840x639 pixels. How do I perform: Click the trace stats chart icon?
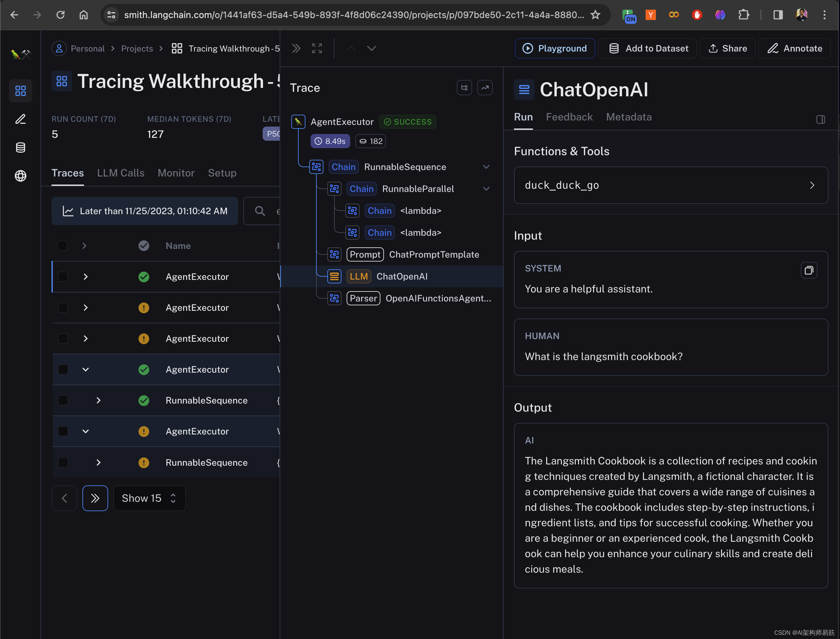485,88
